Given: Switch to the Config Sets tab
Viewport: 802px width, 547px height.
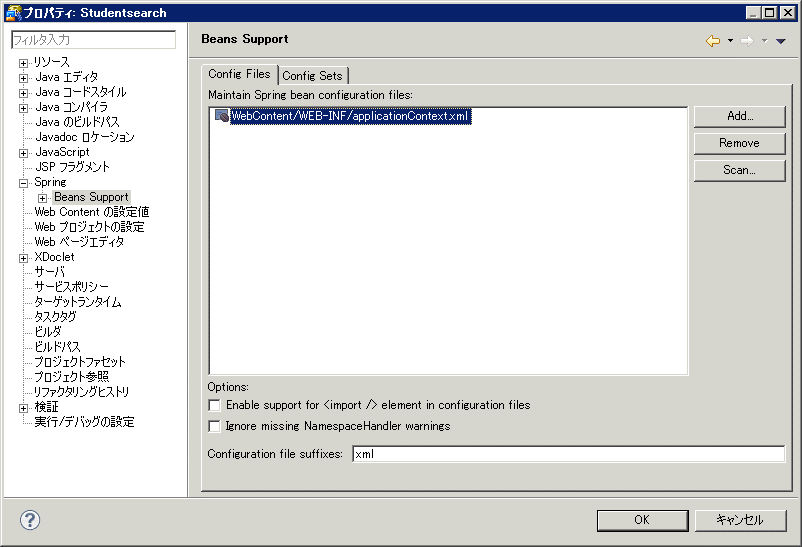Looking at the screenshot, I should 312,76.
